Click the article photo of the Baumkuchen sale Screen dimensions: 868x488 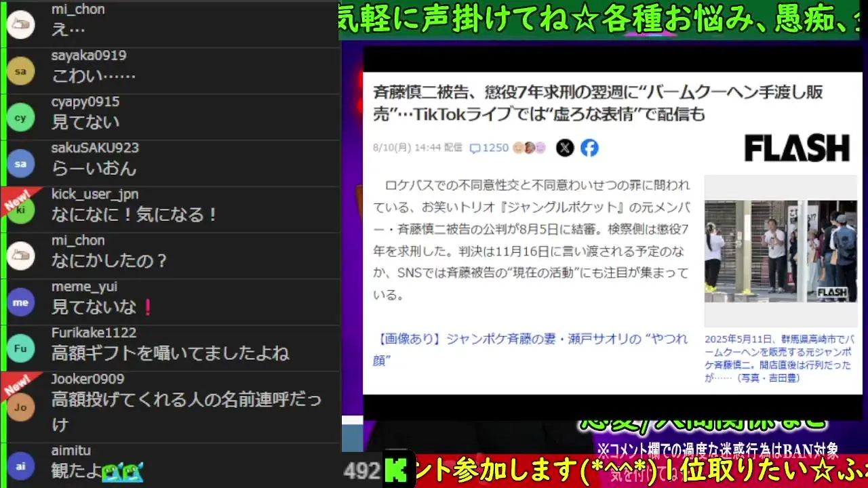point(781,251)
